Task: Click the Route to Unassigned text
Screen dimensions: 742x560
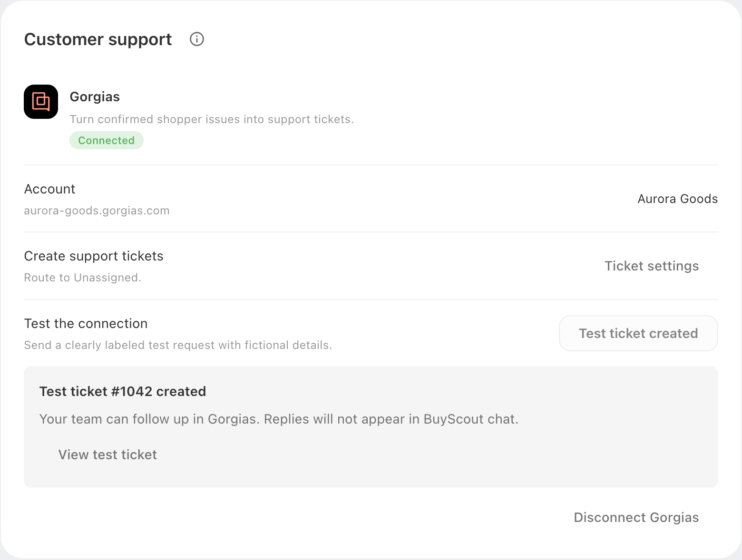Action: [x=83, y=278]
